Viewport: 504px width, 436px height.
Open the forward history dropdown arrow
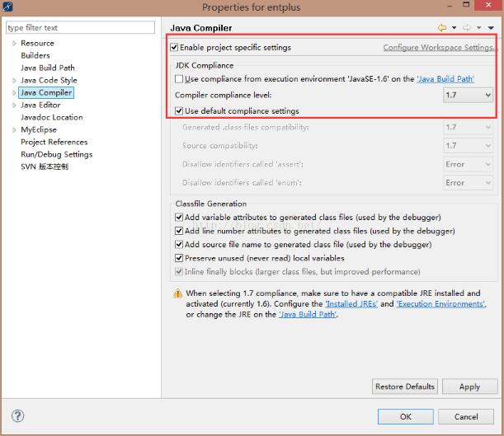[x=479, y=28]
